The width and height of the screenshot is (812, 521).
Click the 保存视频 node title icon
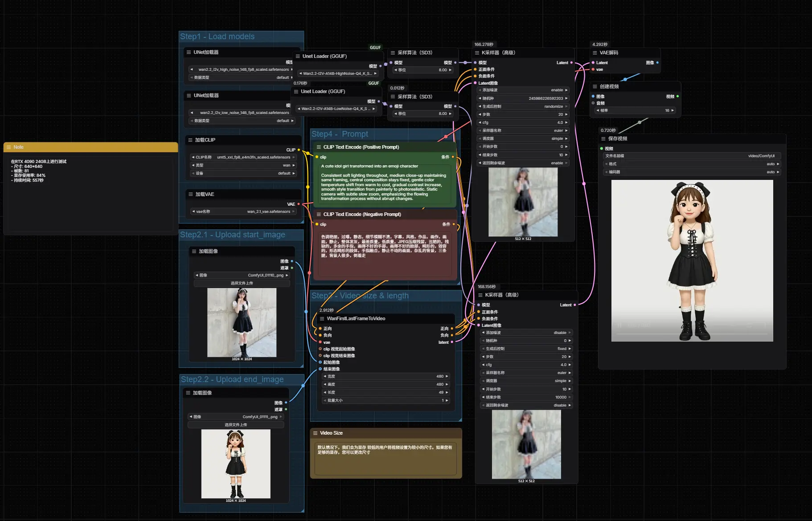[x=603, y=138]
